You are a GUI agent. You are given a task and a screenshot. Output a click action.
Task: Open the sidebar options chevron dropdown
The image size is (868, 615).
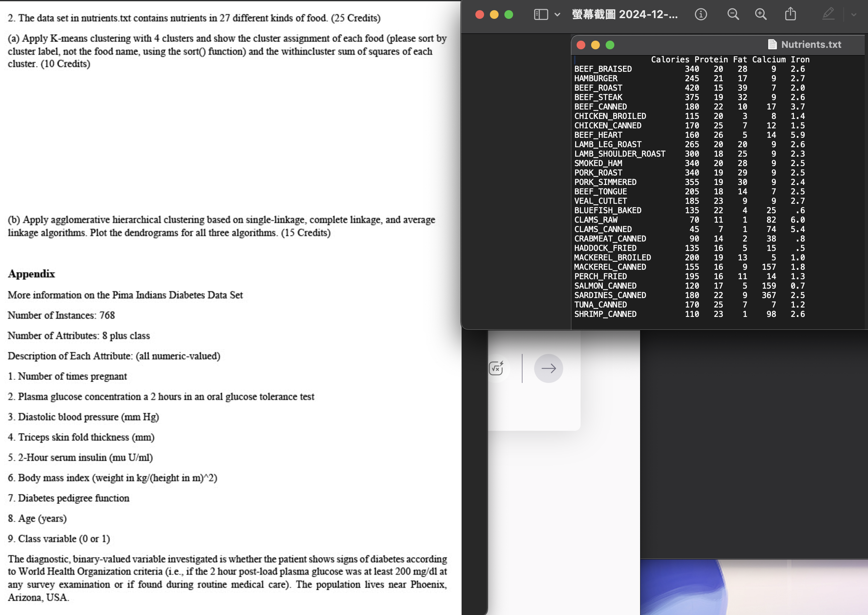557,15
